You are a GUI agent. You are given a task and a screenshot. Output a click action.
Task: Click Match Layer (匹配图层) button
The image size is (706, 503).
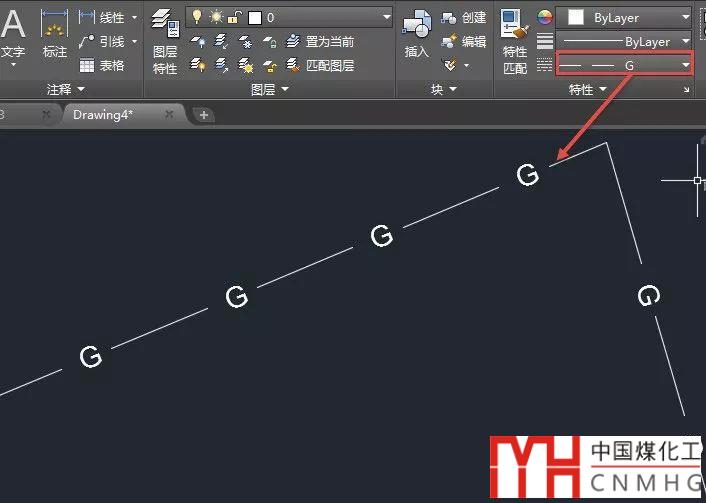click(320, 65)
